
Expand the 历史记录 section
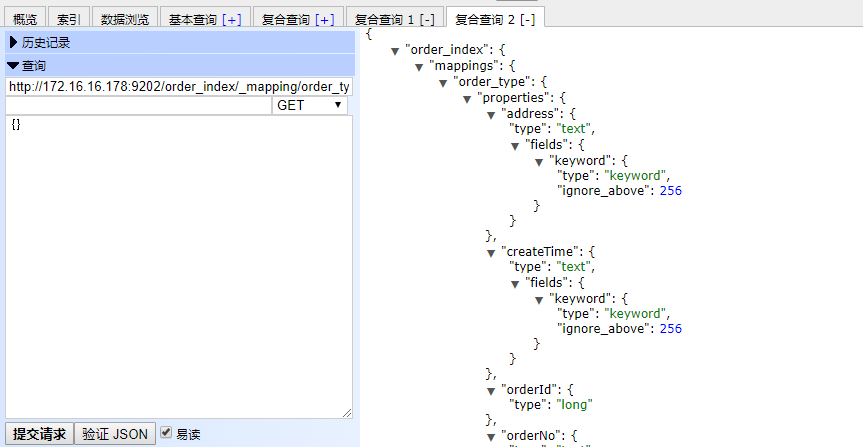pyautogui.click(x=180, y=42)
